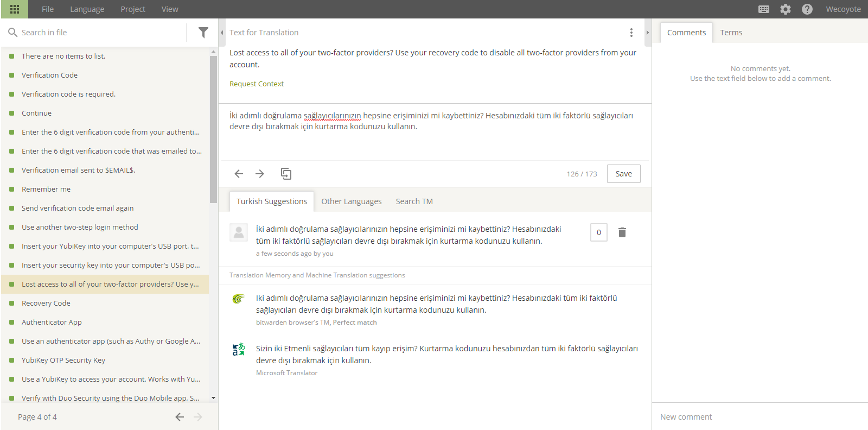Click the Request Context link

pos(257,84)
